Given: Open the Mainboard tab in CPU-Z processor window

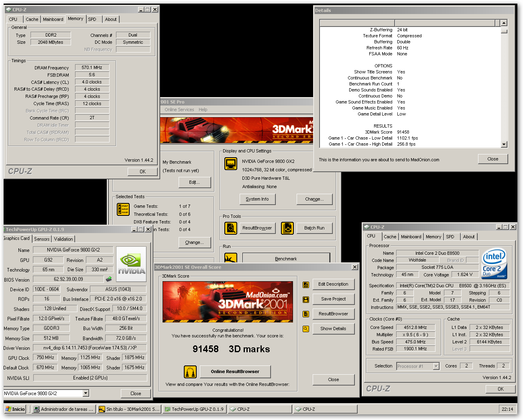Looking at the screenshot, I should pyautogui.click(x=411, y=237).
